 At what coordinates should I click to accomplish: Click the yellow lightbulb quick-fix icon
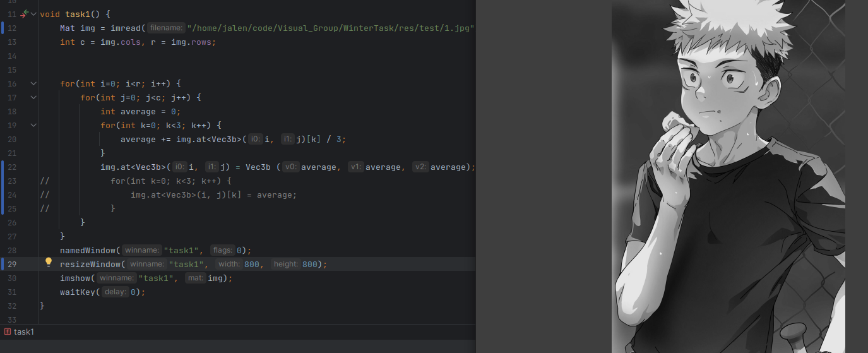pos(49,263)
